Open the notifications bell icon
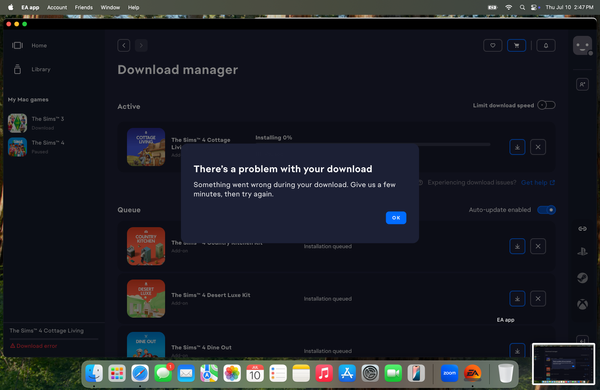Image resolution: width=600 pixels, height=390 pixels. [546, 46]
